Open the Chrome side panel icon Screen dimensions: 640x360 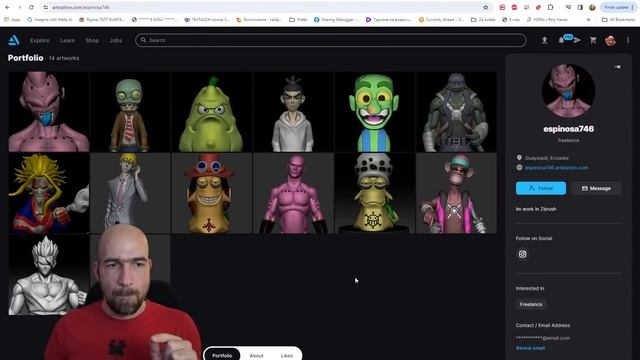[x=580, y=7]
